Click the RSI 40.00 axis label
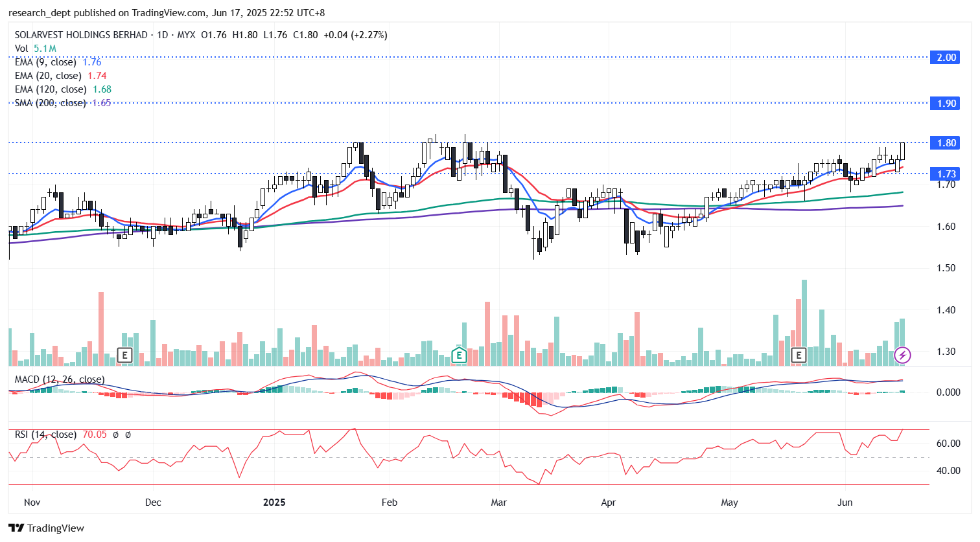Image resolution: width=980 pixels, height=542 pixels. [949, 471]
